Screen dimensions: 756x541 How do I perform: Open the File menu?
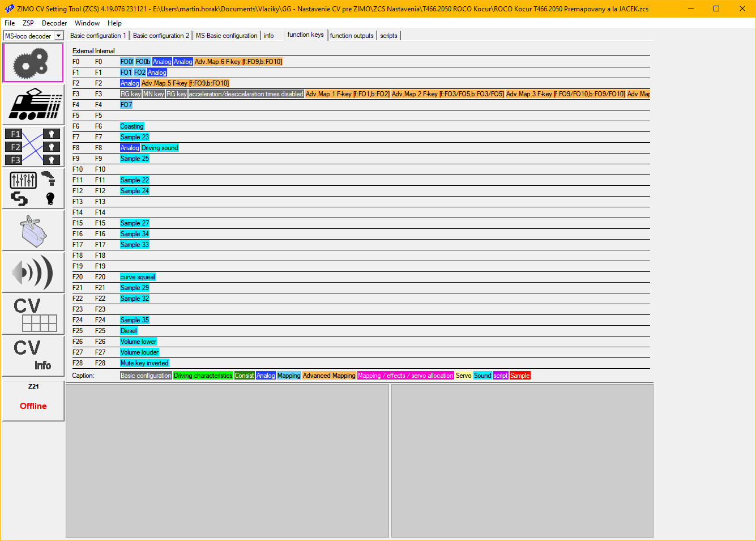[x=10, y=23]
